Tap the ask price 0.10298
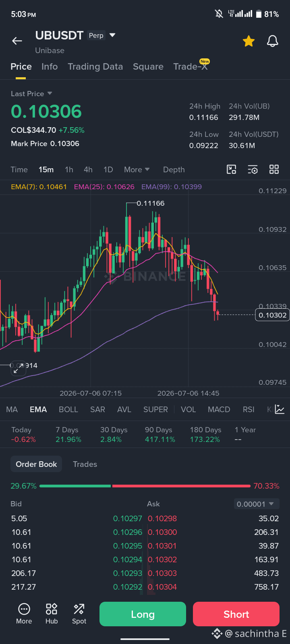The width and height of the screenshot is (290, 644). (162, 518)
